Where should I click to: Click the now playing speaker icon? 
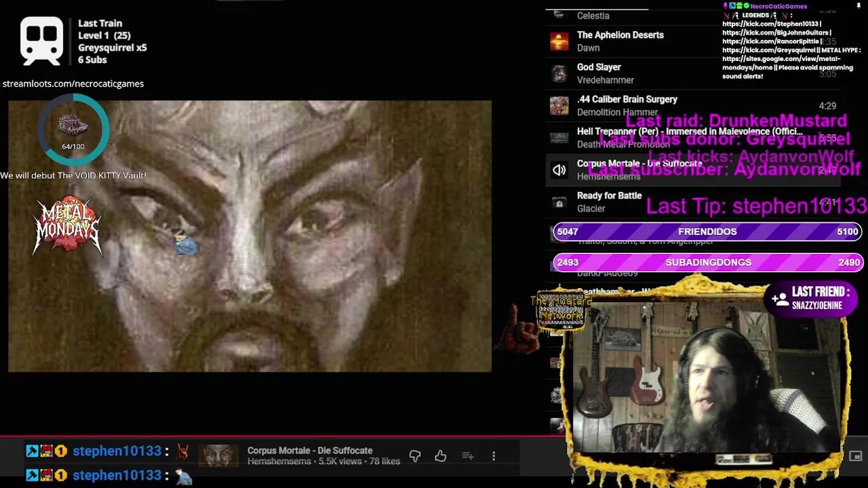559,170
